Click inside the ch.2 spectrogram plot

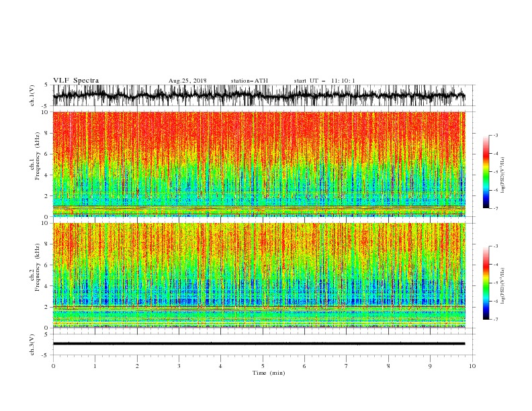pos(259,275)
